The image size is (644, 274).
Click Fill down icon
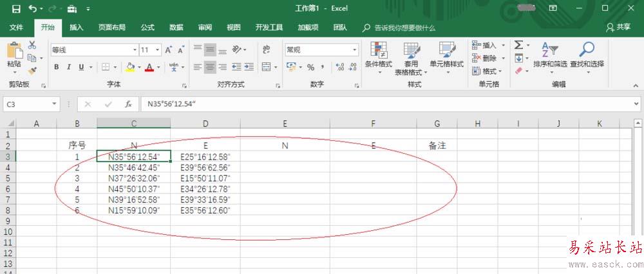[518, 58]
